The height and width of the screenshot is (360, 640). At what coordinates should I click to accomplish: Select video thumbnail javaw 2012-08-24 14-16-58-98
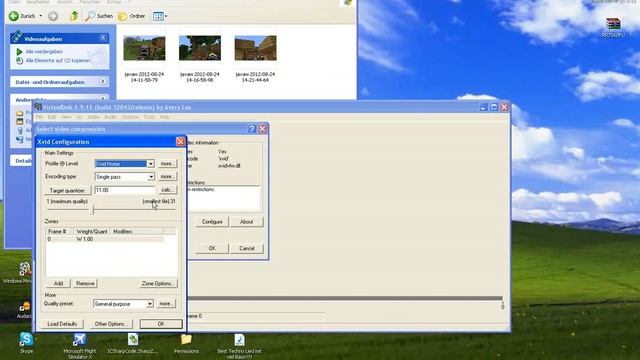click(200, 48)
